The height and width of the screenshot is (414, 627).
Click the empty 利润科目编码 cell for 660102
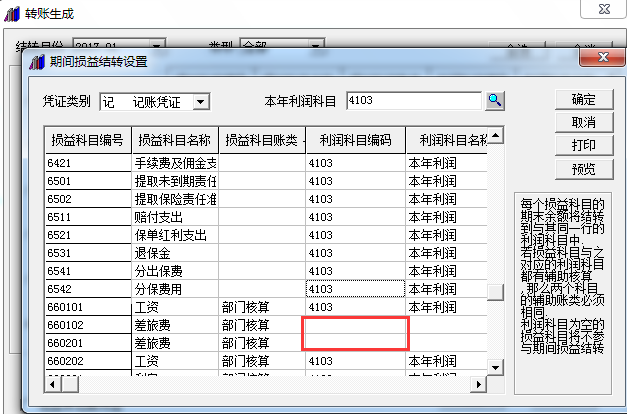click(x=355, y=325)
